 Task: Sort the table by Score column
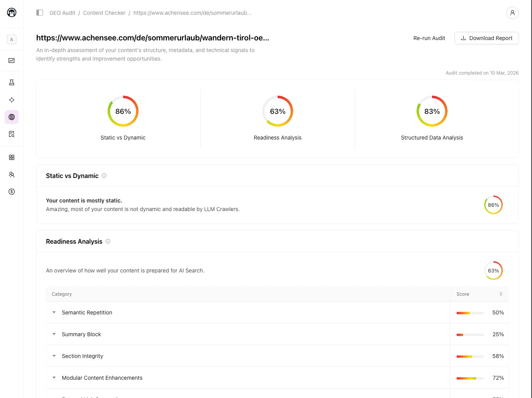pyautogui.click(x=500, y=294)
